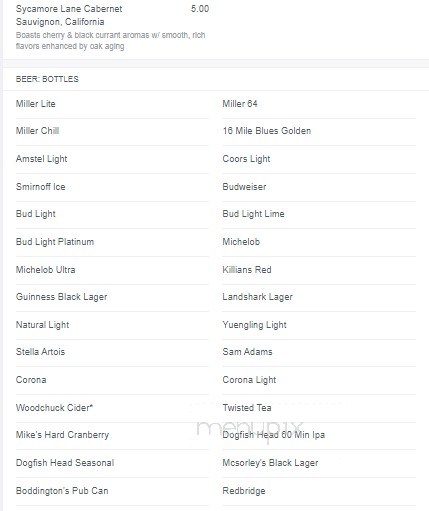Choose Mcsorley's Black Lager
This screenshot has height=511, width=429.
[x=270, y=463]
